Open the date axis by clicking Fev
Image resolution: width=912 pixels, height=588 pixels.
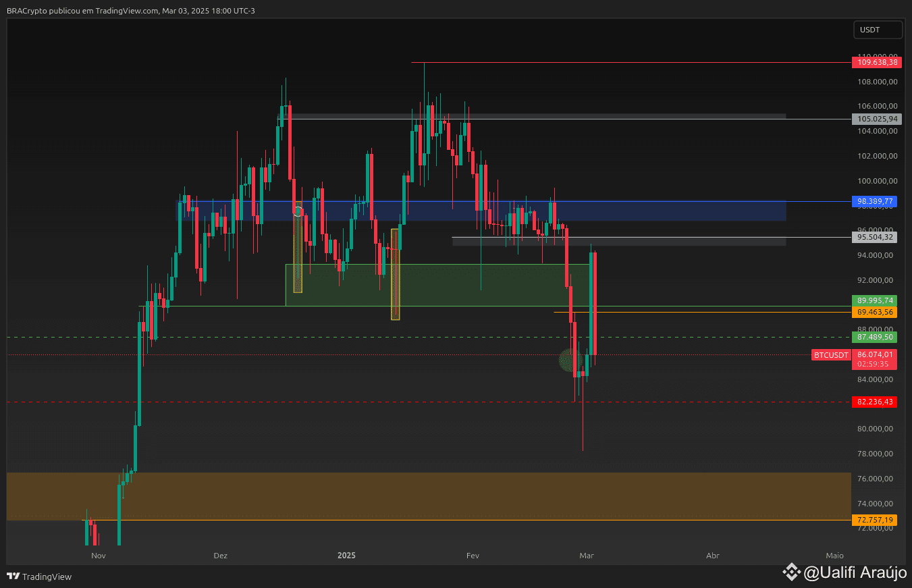tap(473, 556)
